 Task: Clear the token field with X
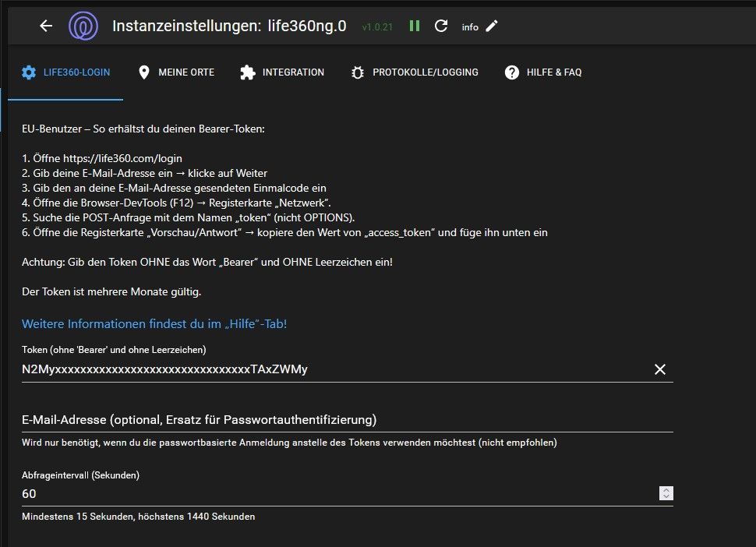660,369
